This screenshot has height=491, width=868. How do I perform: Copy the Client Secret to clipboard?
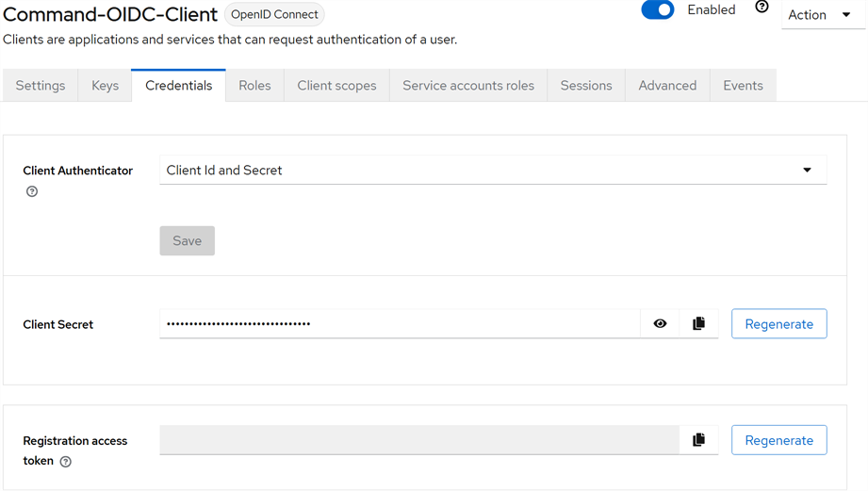698,323
